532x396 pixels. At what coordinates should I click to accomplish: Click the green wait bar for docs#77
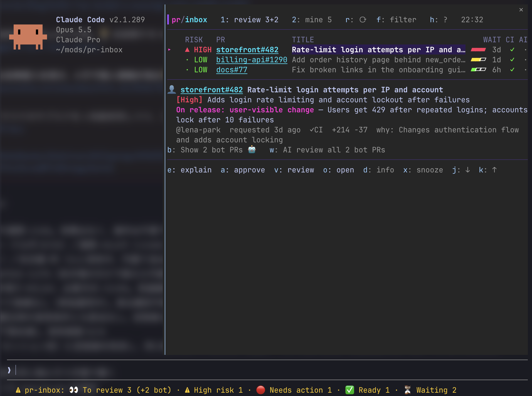point(479,70)
